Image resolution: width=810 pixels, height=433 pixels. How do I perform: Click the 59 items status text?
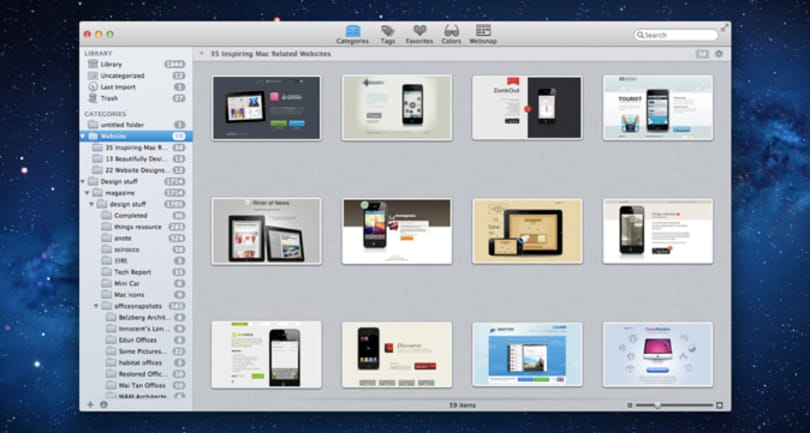pyautogui.click(x=462, y=406)
